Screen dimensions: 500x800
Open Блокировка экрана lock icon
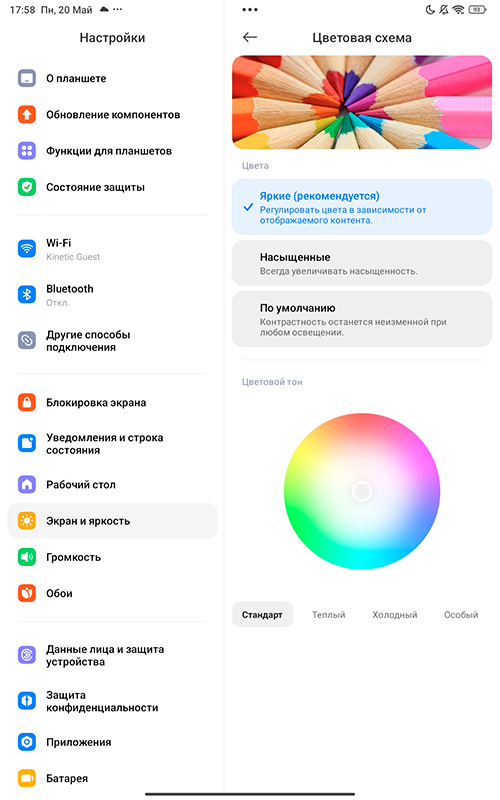(27, 403)
